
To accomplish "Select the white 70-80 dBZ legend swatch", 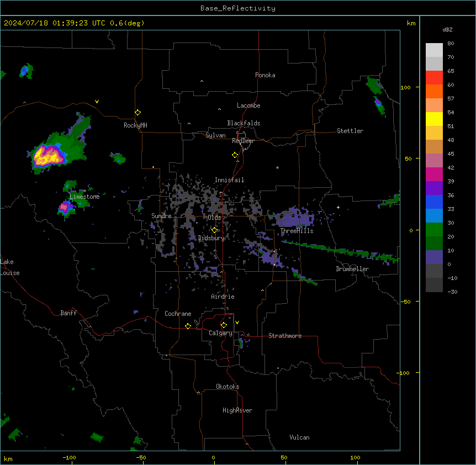I will click(434, 50).
